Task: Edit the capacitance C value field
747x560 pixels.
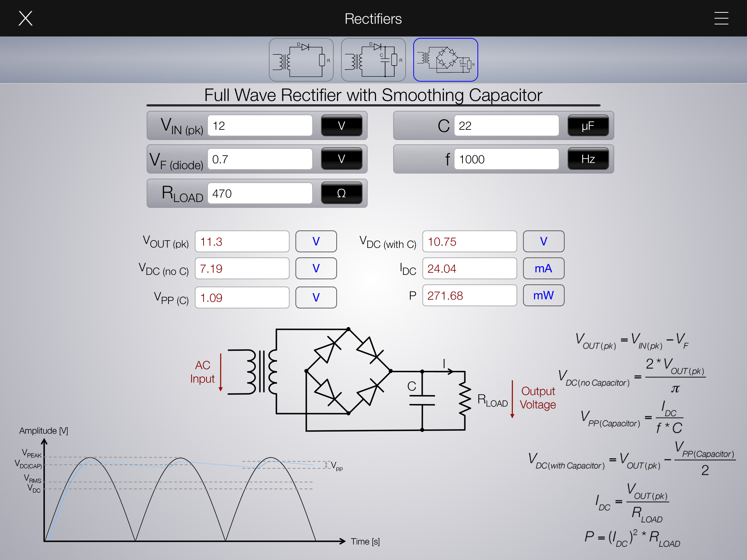Action: [x=506, y=126]
